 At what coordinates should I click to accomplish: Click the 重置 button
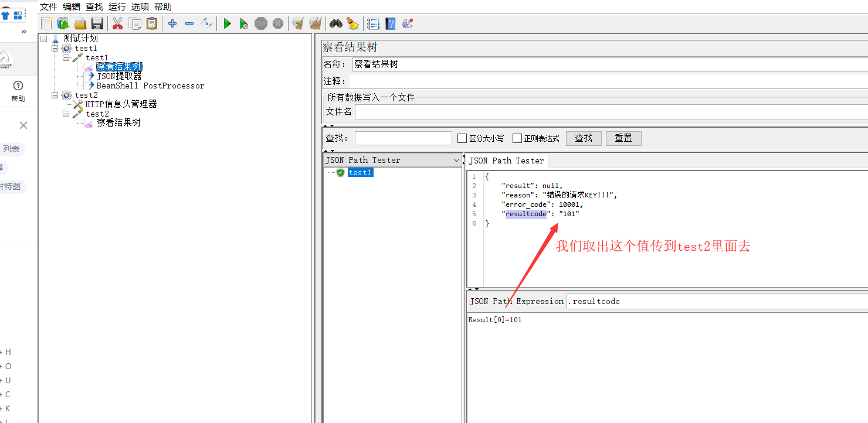point(623,138)
